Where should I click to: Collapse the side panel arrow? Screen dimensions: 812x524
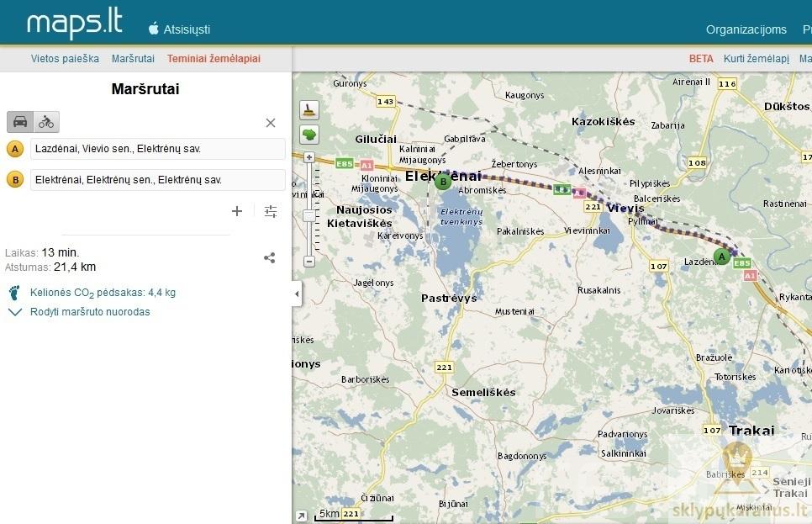click(x=297, y=294)
